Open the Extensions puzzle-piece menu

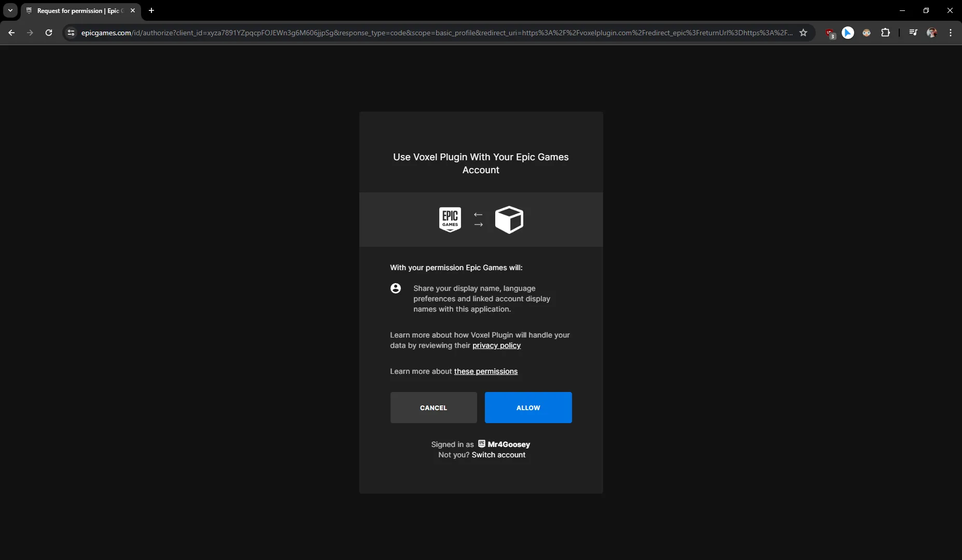click(886, 33)
